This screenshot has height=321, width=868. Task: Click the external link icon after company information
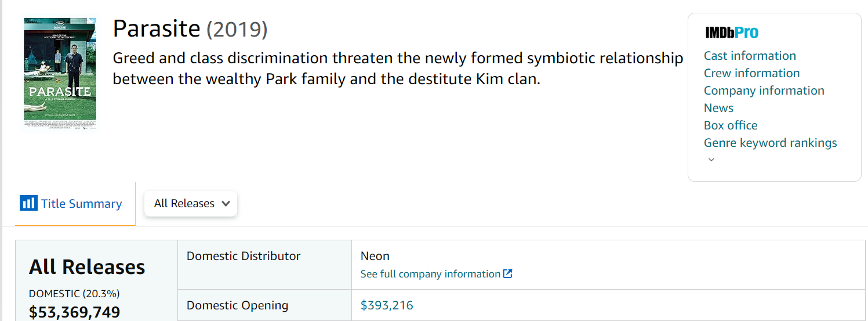(507, 273)
